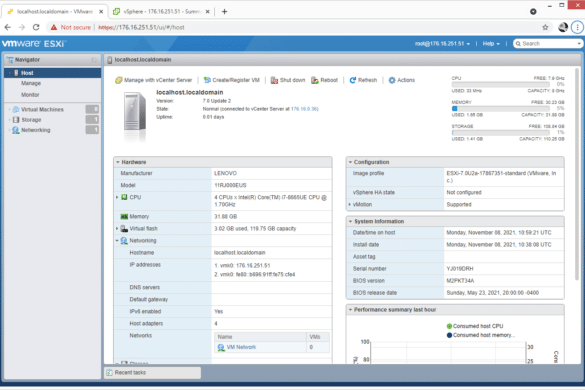Select the Networking icon in Navigator
Image resolution: width=585 pixels, height=390 pixels.
point(16,130)
